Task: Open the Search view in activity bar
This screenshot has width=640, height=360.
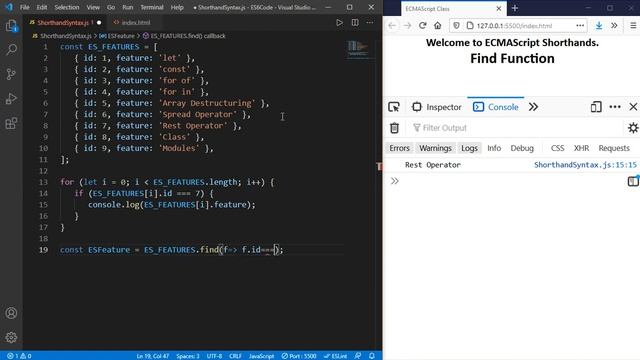Action: [x=11, y=50]
